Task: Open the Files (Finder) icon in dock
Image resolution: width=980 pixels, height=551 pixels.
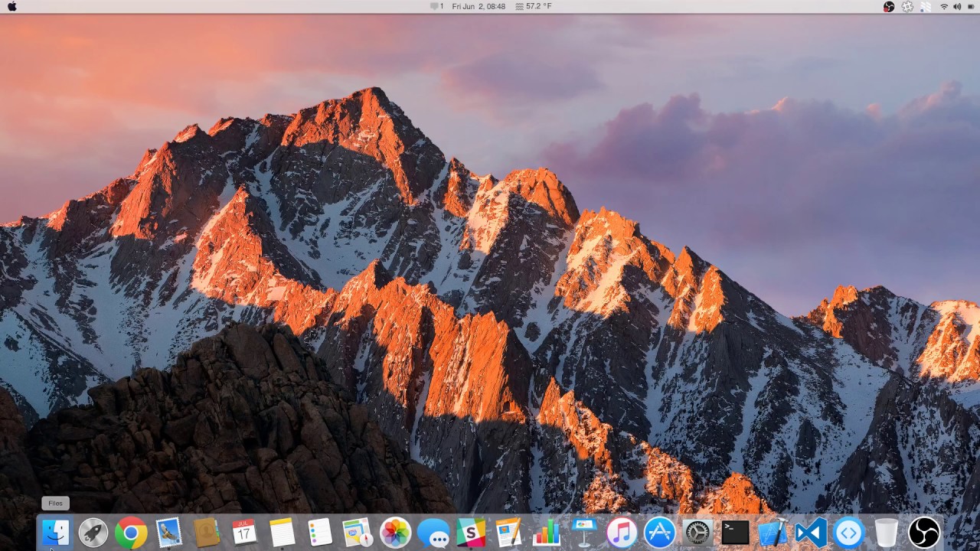Action: point(56,533)
